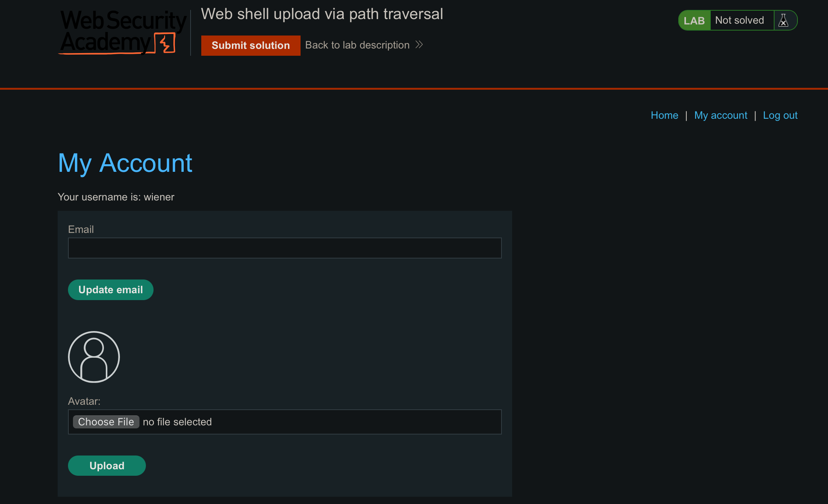Click the 'no file selected' text
Viewport: 828px width, 504px height.
[x=177, y=422]
